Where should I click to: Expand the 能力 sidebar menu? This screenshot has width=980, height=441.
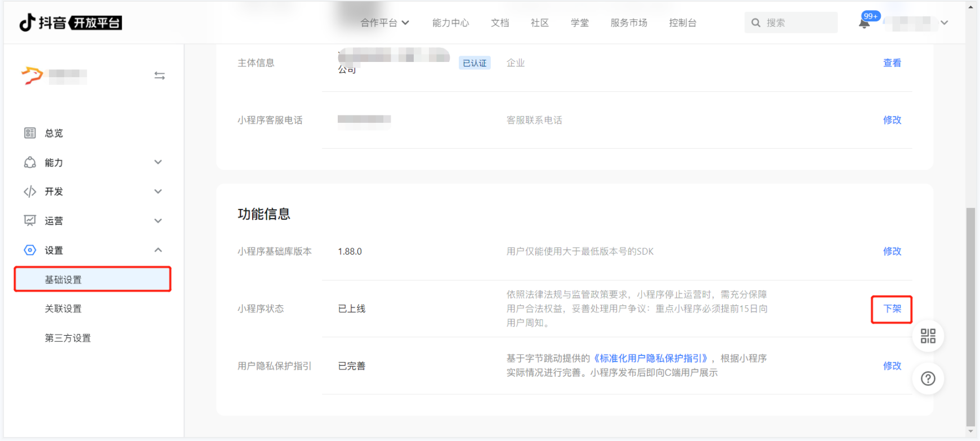[x=93, y=162]
